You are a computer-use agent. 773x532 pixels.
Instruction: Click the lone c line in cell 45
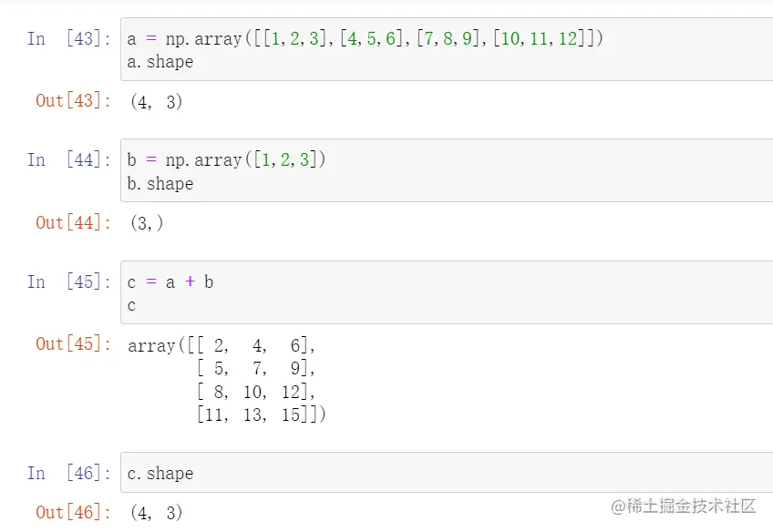click(x=132, y=306)
